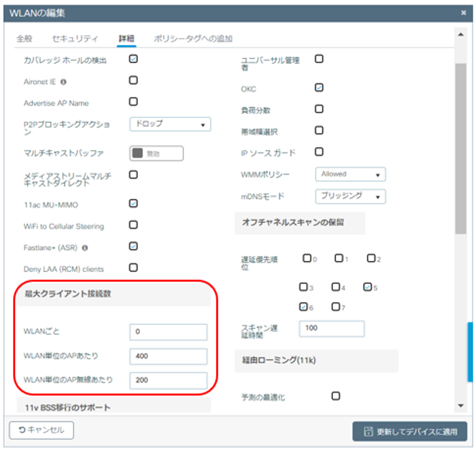The height and width of the screenshot is (450, 476).
Task: Enable 予測の最適化
Action: click(336, 396)
